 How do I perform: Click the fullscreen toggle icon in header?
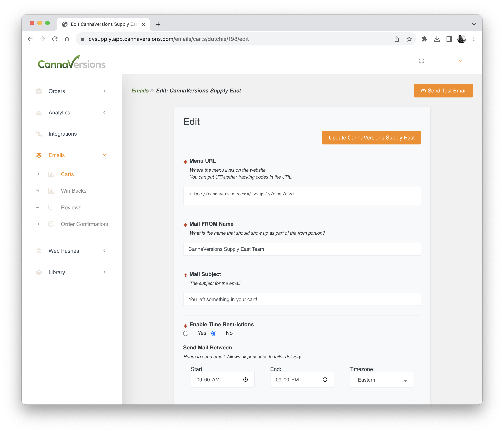(421, 61)
